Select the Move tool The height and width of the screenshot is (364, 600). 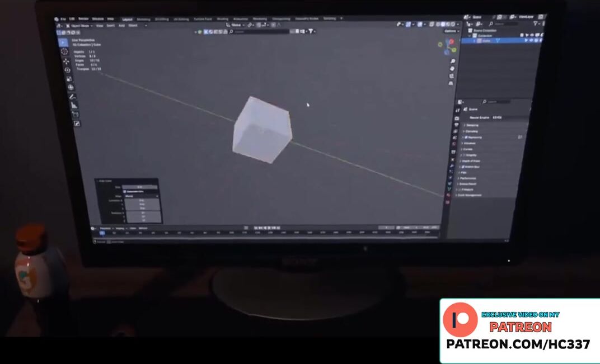click(66, 61)
